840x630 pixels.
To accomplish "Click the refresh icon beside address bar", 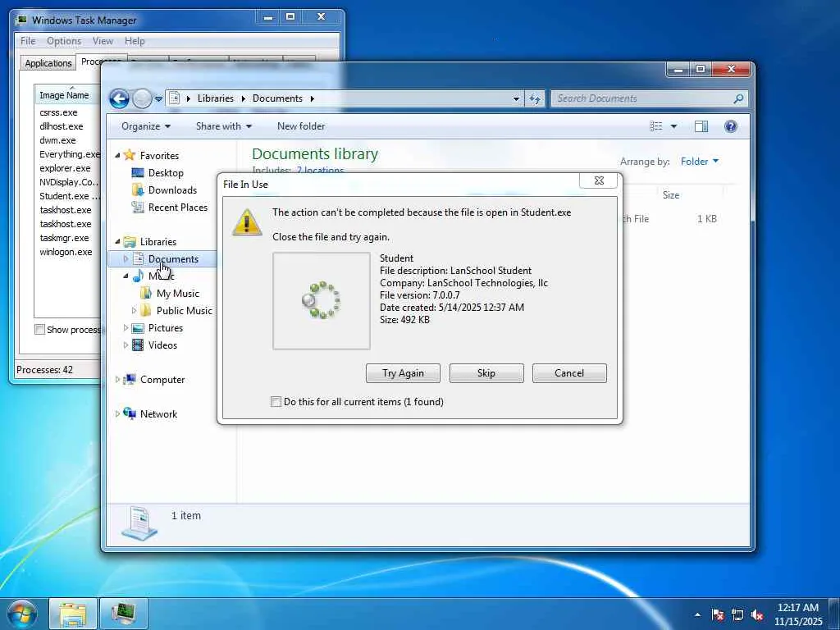I will tap(535, 98).
